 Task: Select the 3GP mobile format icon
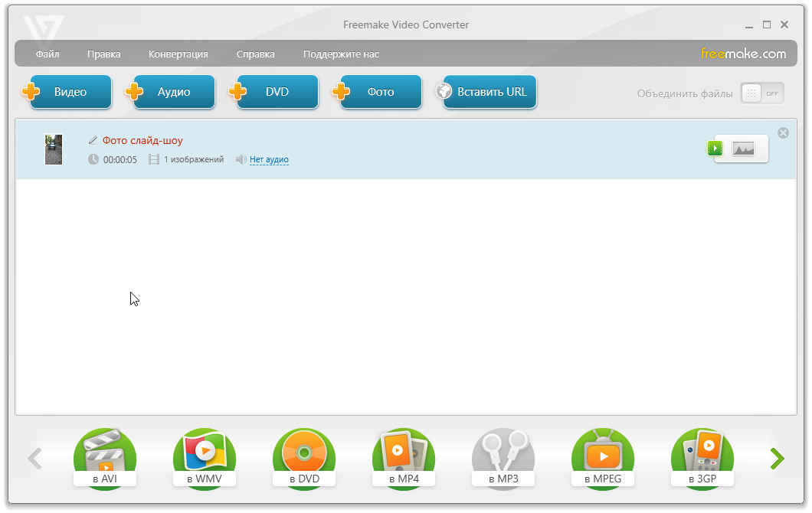702,456
